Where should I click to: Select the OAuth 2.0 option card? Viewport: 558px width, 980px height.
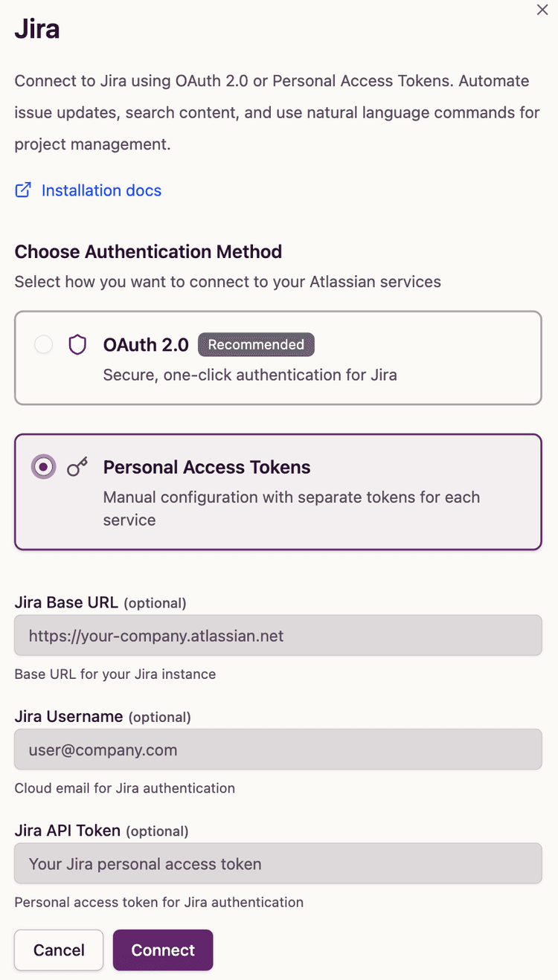tap(278, 358)
